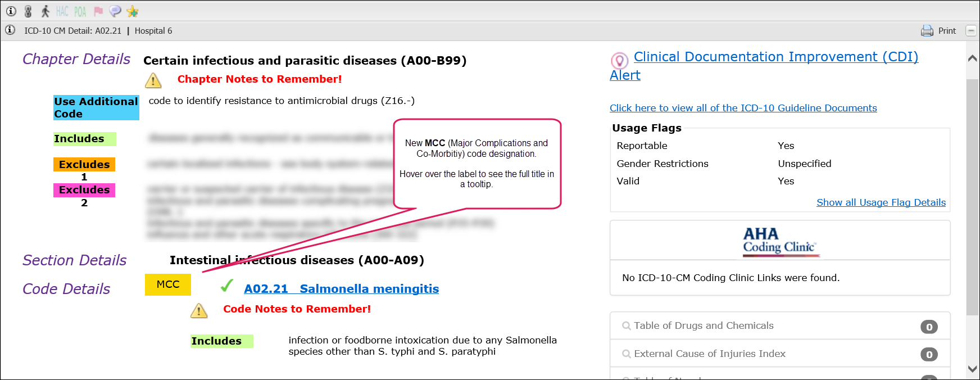
Task: Click the HAC toolbar icon
Action: [62, 11]
